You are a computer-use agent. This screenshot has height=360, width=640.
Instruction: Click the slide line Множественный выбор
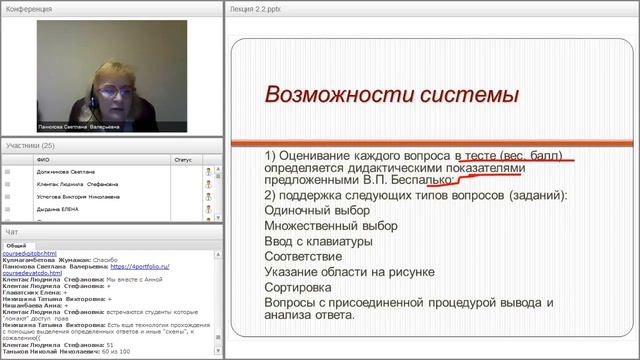coord(331,226)
